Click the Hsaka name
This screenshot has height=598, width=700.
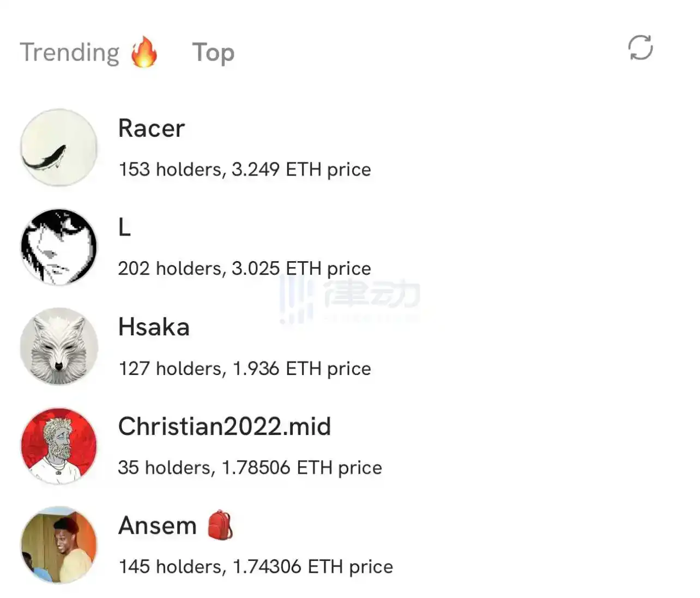coord(154,327)
